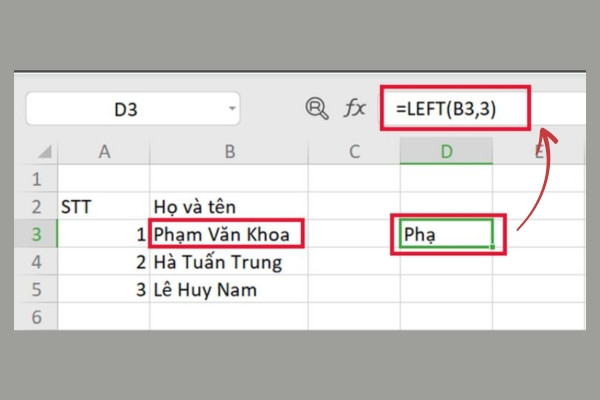Viewport: 600px width, 400px height.
Task: Click the Name Box showing D3
Action: click(x=133, y=109)
